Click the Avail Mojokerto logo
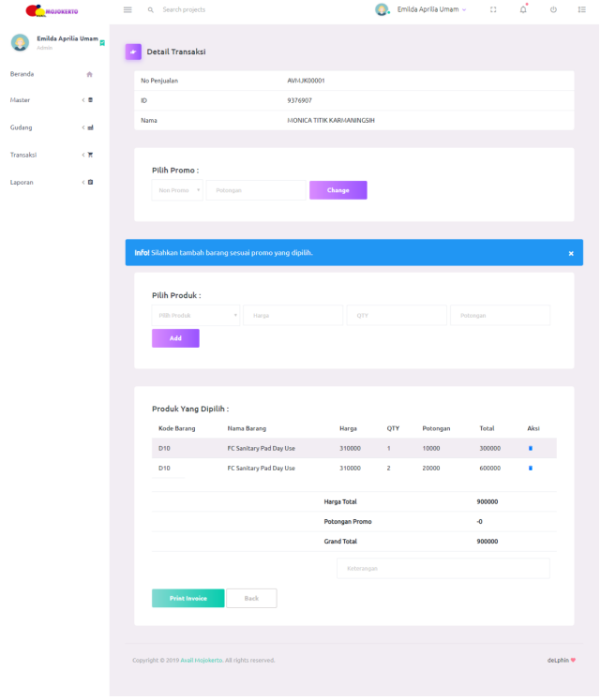Screen dimensions: 601x700 (52, 10)
